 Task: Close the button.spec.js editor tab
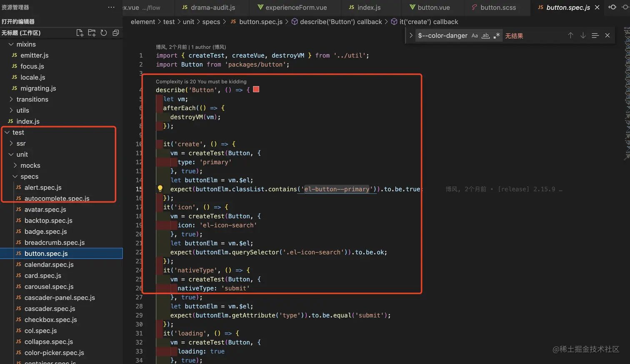click(x=597, y=7)
